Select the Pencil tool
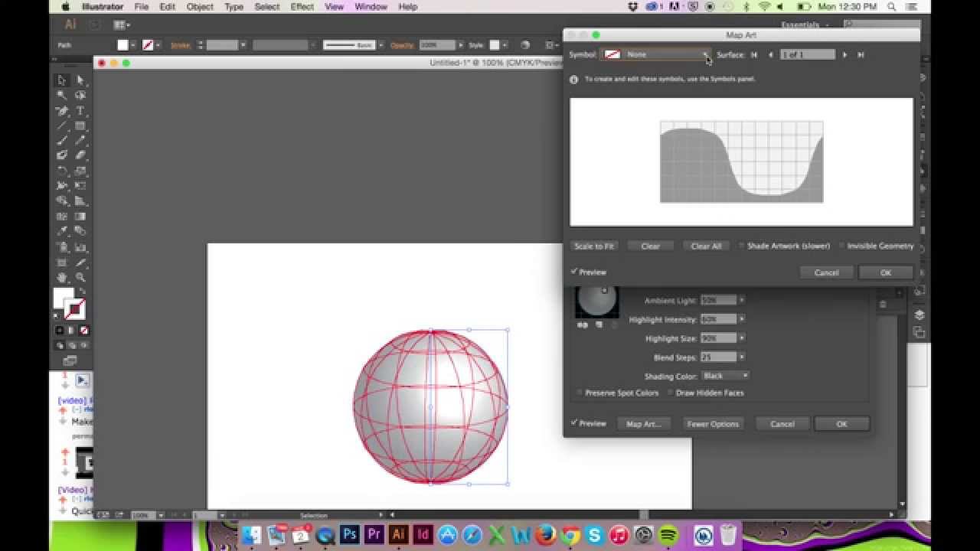The image size is (980, 551). pyautogui.click(x=80, y=141)
